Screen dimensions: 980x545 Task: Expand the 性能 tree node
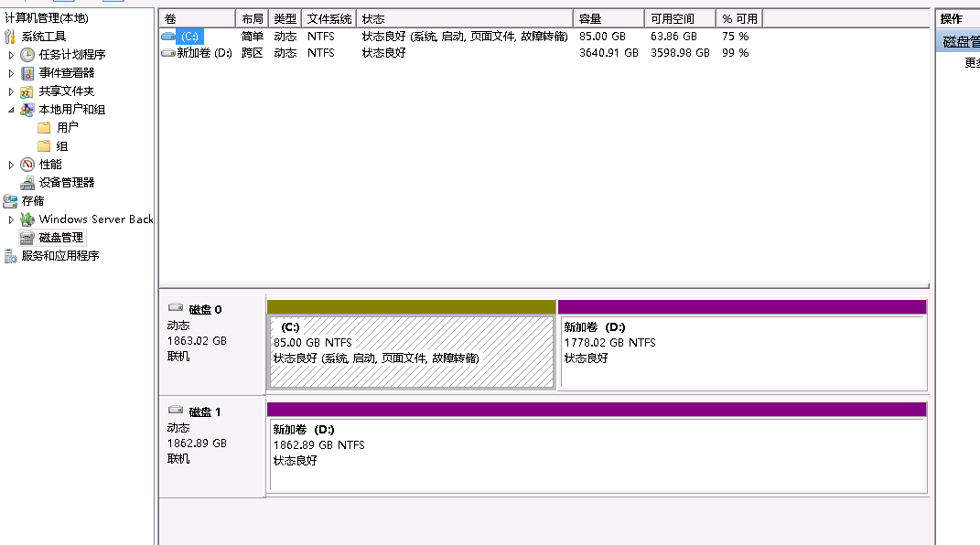(x=11, y=165)
